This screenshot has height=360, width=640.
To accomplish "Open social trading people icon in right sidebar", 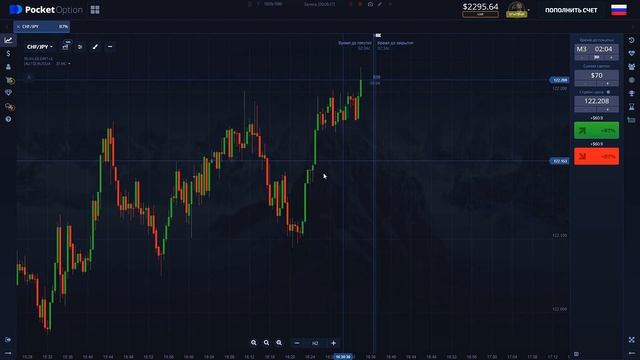I will pyautogui.click(x=631, y=67).
